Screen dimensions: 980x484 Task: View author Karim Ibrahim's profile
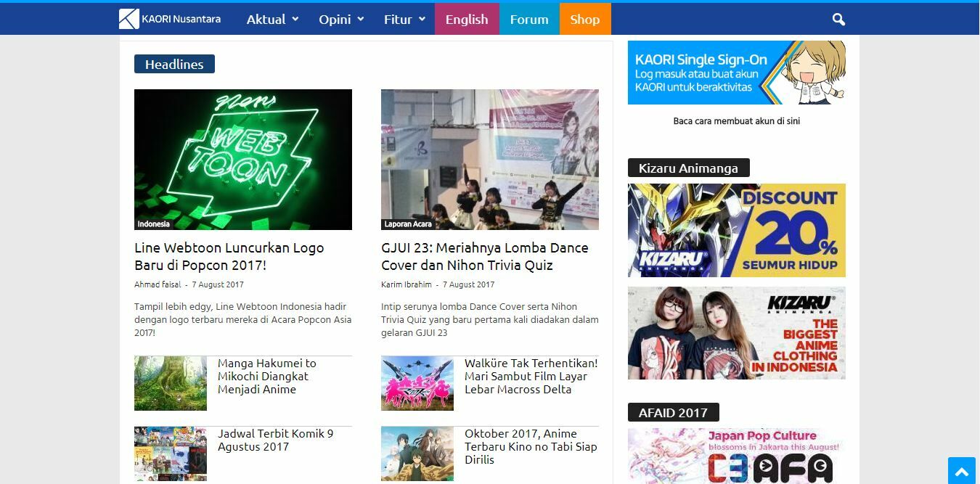tap(407, 284)
